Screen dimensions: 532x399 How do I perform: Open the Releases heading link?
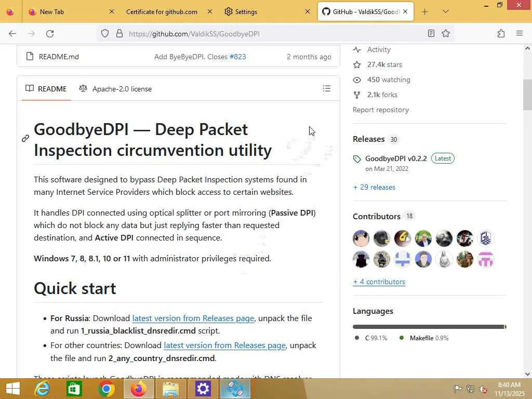(368, 139)
